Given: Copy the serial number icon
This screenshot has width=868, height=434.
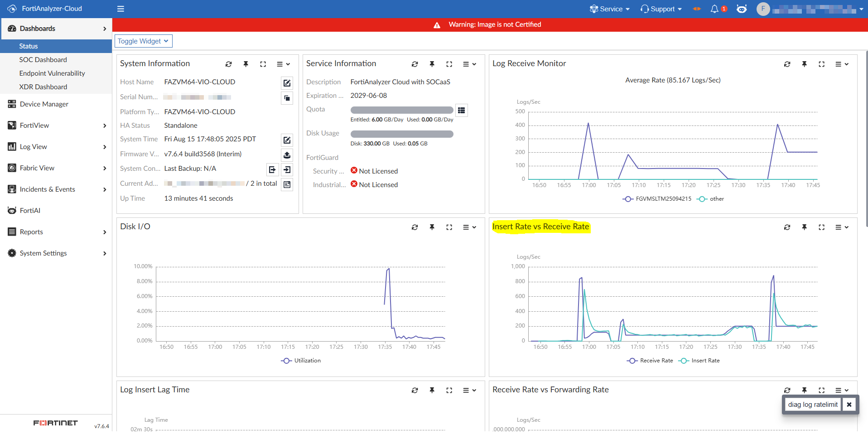Looking at the screenshot, I should click(x=287, y=98).
